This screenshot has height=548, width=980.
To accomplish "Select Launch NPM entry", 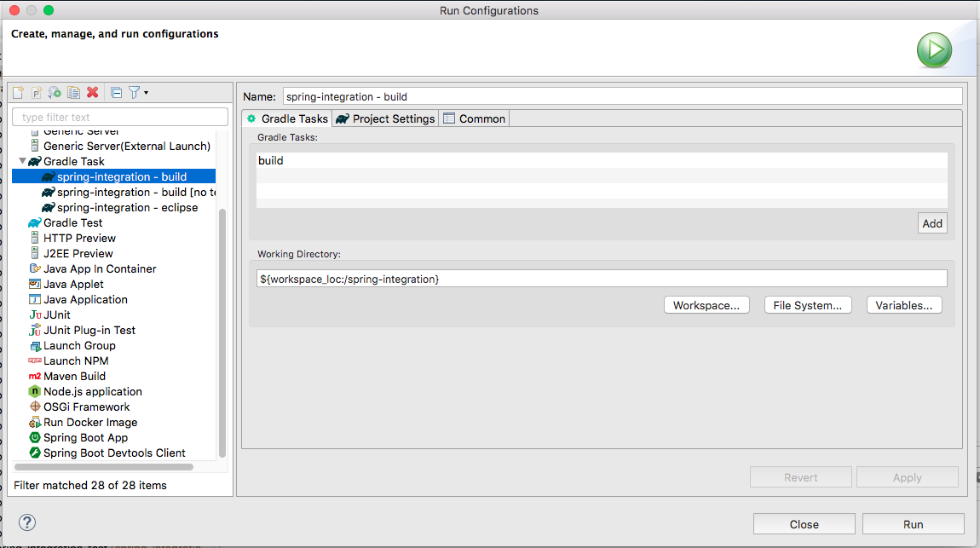I will pyautogui.click(x=76, y=361).
